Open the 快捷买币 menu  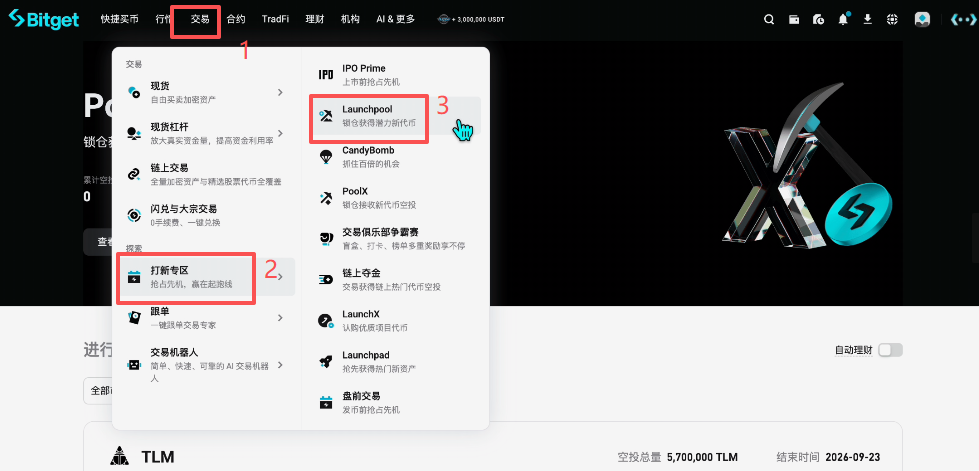(119, 19)
